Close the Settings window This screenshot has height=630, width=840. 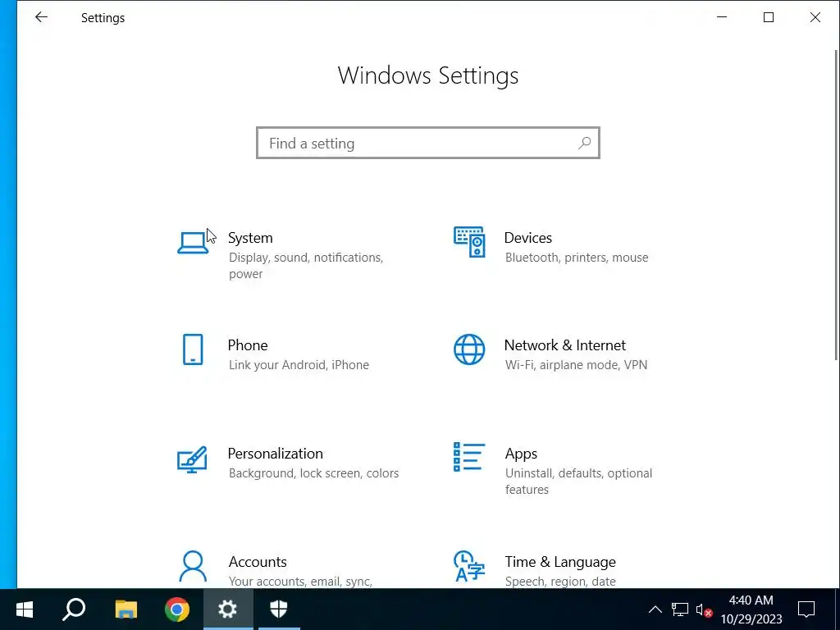click(x=815, y=17)
